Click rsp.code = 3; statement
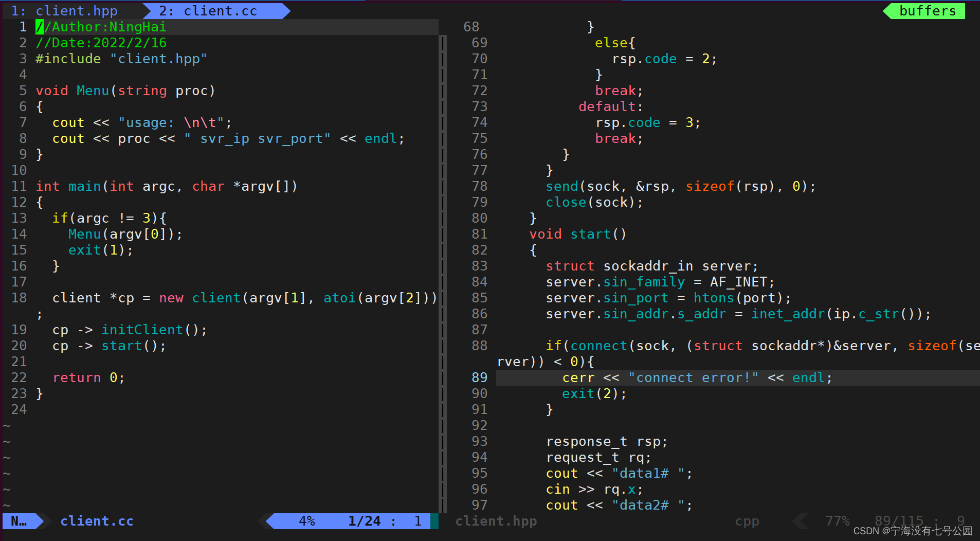Image resolution: width=980 pixels, height=541 pixels. pyautogui.click(x=648, y=122)
